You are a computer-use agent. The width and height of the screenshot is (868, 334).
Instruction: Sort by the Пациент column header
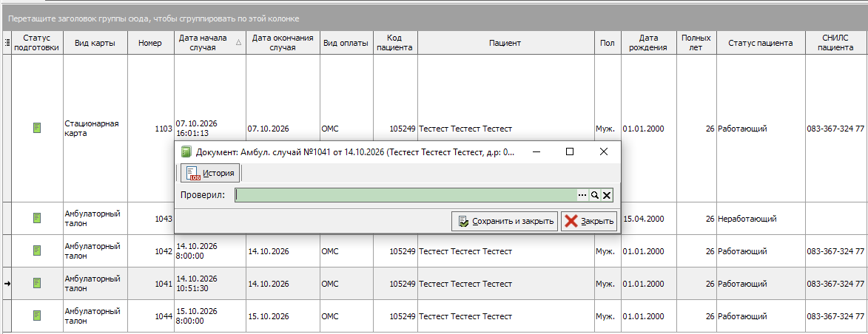tap(506, 43)
